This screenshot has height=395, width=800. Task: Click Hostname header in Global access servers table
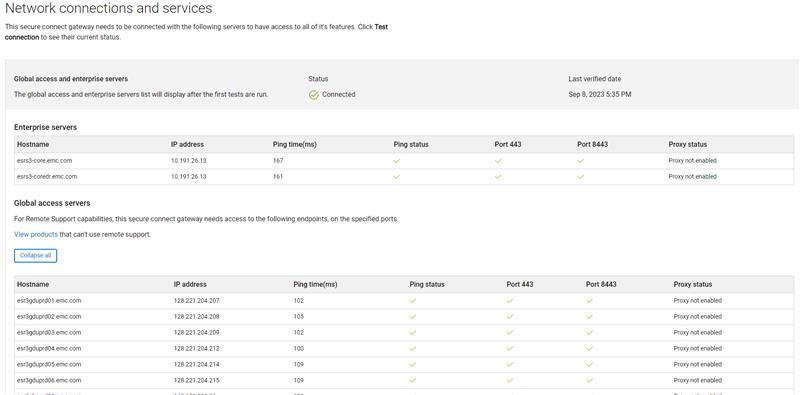[x=33, y=284]
